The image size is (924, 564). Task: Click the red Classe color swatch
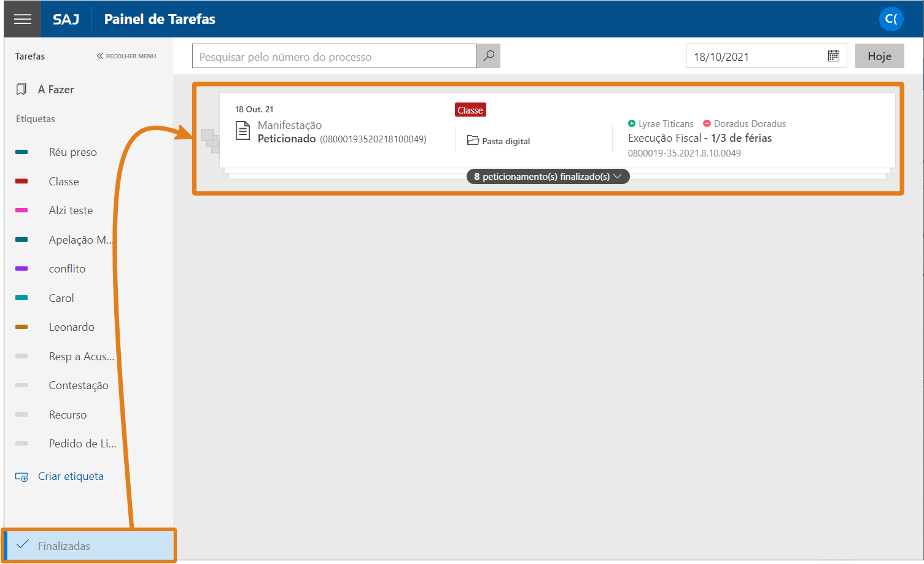(x=21, y=182)
